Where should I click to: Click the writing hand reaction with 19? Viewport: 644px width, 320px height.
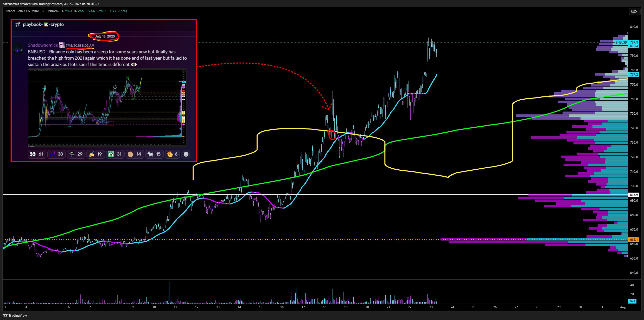[x=95, y=154]
